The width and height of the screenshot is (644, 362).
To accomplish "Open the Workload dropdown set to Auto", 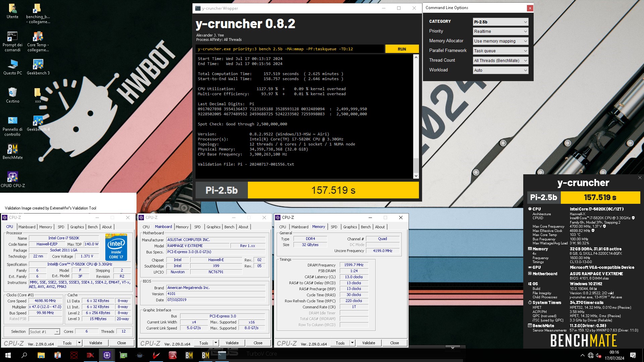I will pyautogui.click(x=500, y=70).
